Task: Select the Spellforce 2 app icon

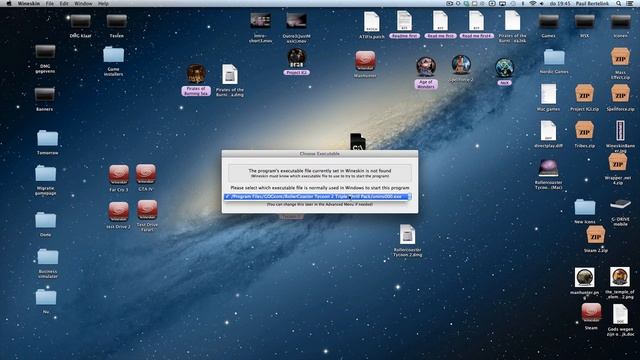Action: click(461, 65)
